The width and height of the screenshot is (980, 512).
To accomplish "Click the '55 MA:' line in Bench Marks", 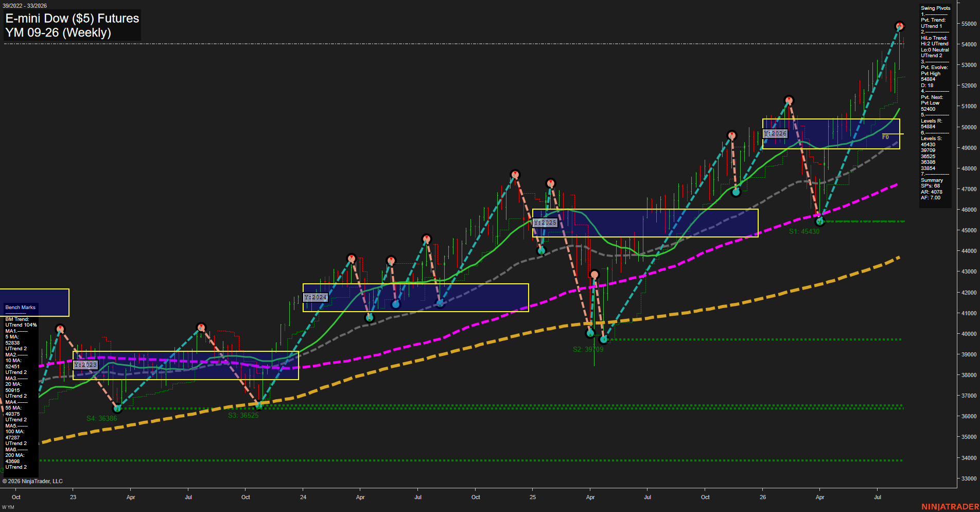I will click(x=13, y=408).
